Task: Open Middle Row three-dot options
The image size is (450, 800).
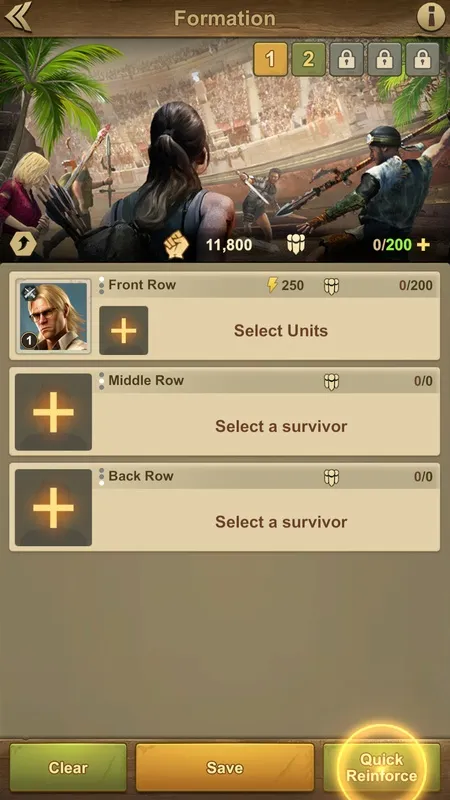Action: coord(102,381)
